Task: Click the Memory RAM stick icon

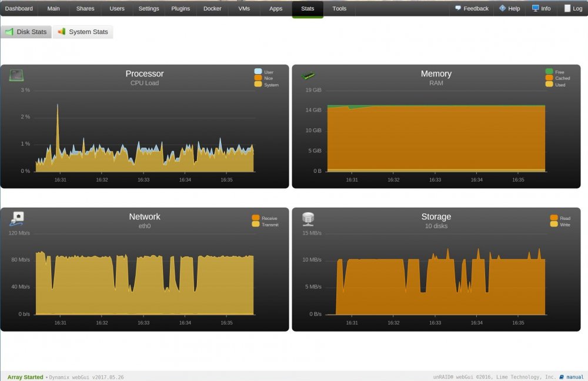Action: pyautogui.click(x=308, y=75)
